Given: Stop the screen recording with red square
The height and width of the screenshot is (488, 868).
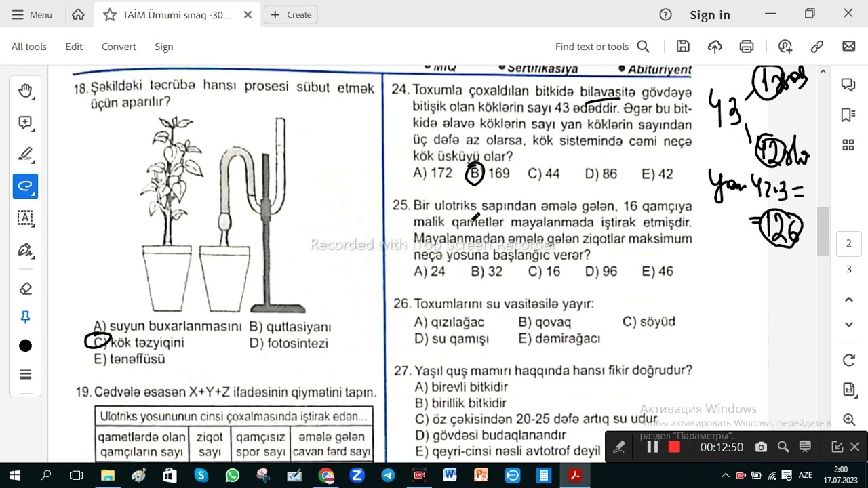Looking at the screenshot, I should click(674, 447).
